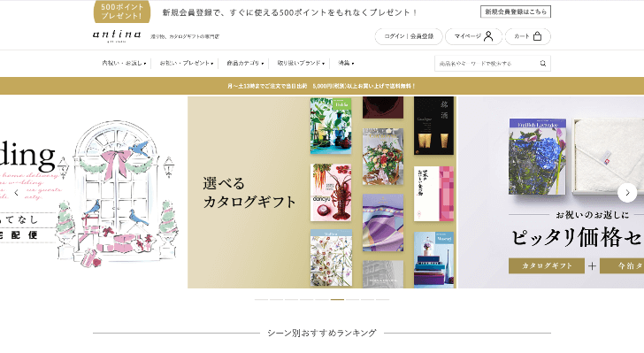Open My Page via the person icon
The image size is (644, 353).
click(x=488, y=36)
